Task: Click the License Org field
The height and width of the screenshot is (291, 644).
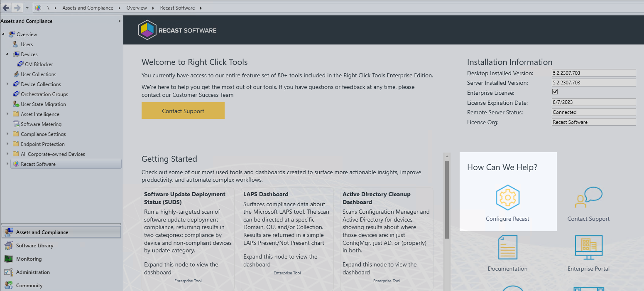Action: click(x=594, y=122)
